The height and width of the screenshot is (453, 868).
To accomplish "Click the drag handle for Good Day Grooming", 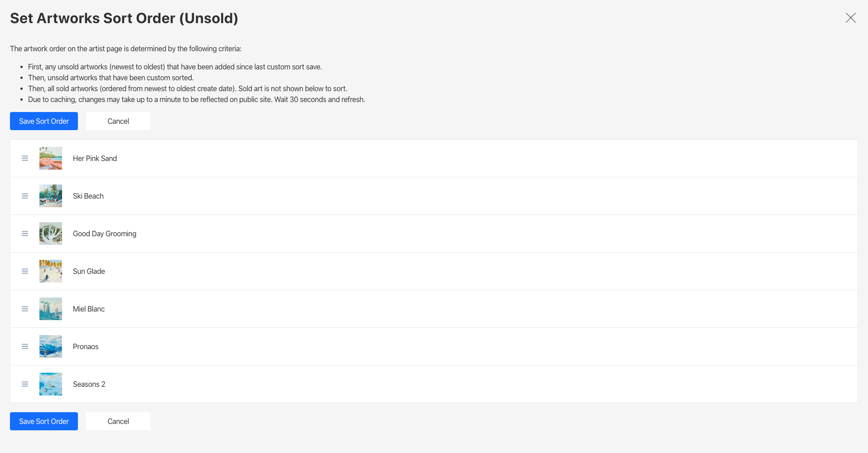I will (x=25, y=234).
